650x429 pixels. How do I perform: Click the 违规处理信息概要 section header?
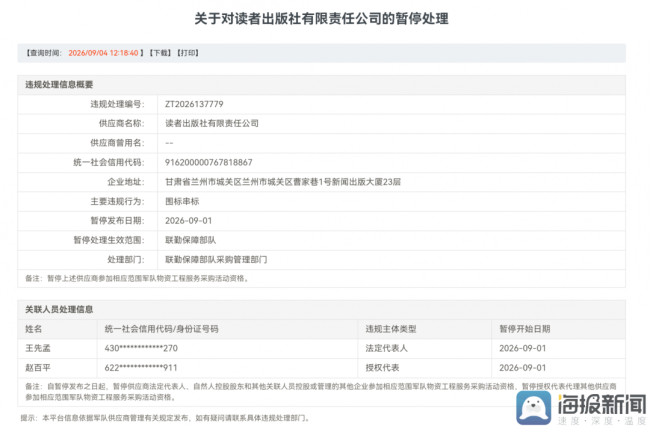tap(59, 85)
